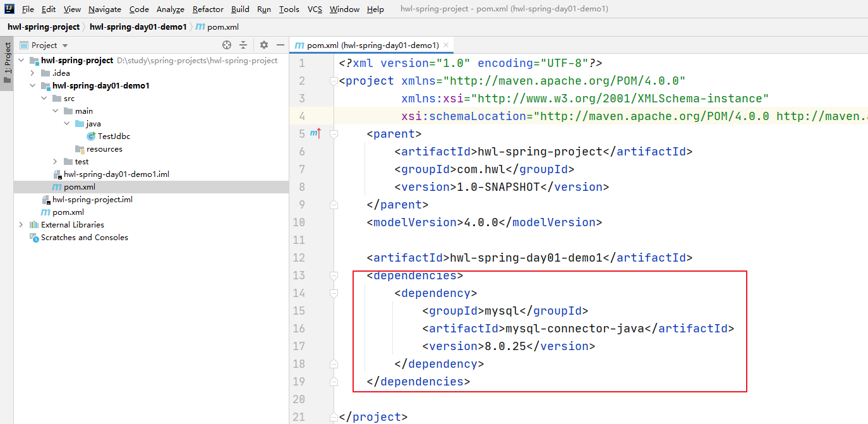Click hwl-spring-project breadcrumb
Image resolution: width=868 pixels, height=424 pixels.
pos(44,27)
